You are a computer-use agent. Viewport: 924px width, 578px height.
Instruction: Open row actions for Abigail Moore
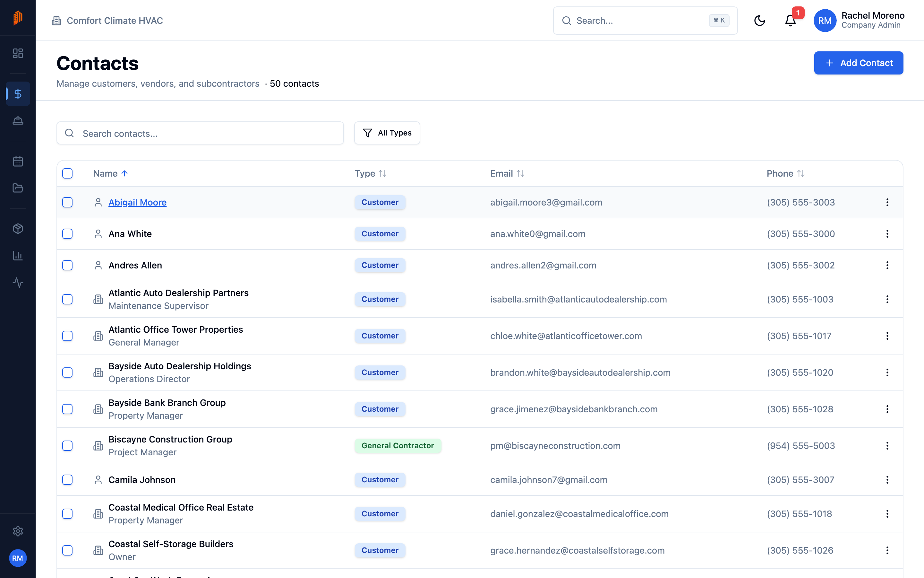(x=887, y=202)
